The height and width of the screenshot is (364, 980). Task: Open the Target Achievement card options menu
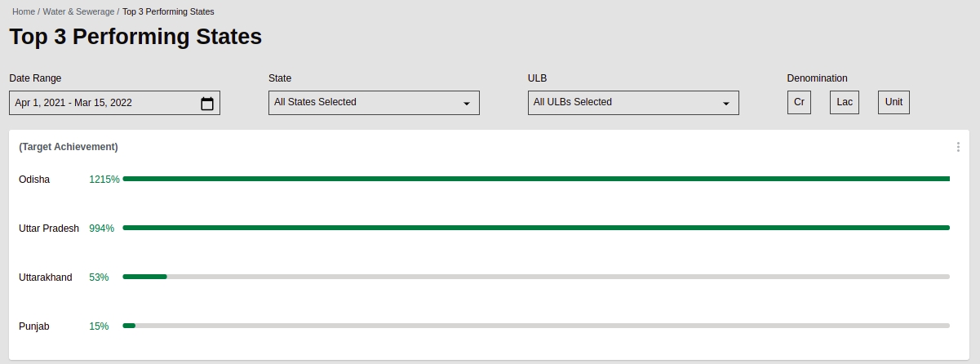point(958,147)
